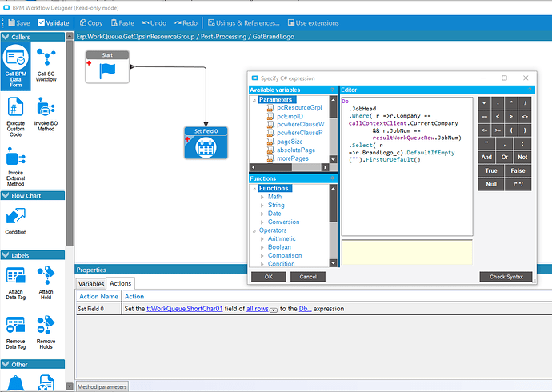Open the Method parameters tab
The height and width of the screenshot is (392, 552).
102,387
